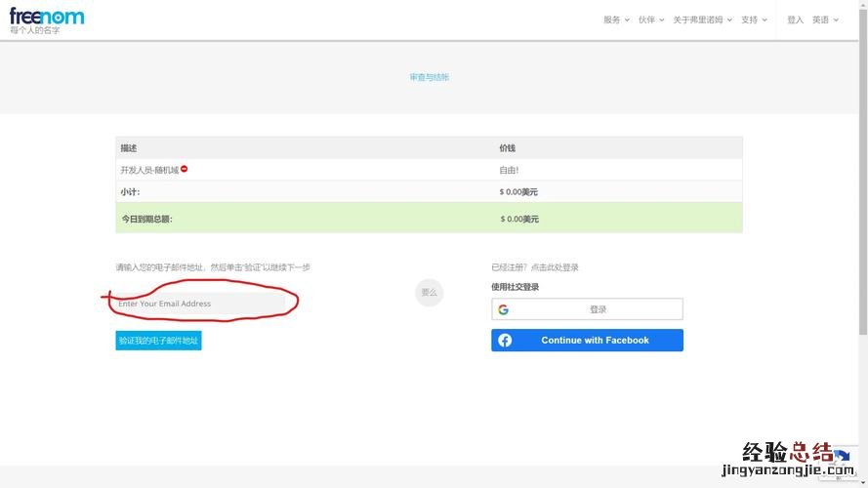Sign in with the Google 登录 button
Viewport: 868px width, 488px height.
point(598,309)
